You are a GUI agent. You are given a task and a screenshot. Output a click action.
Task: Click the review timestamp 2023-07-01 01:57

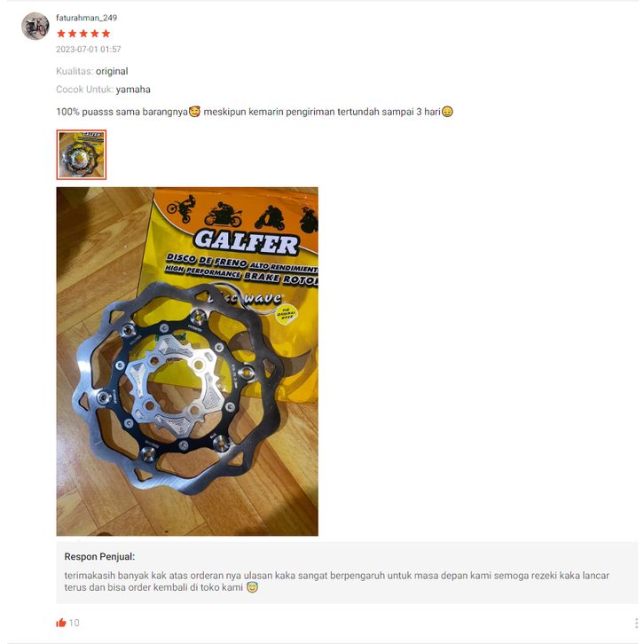tap(89, 50)
